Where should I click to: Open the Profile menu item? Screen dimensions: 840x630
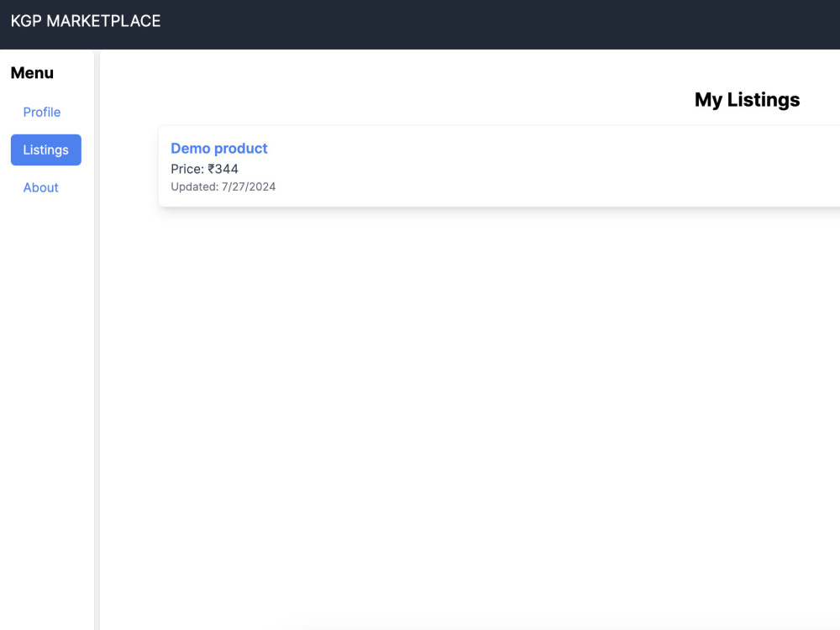pyautogui.click(x=42, y=113)
